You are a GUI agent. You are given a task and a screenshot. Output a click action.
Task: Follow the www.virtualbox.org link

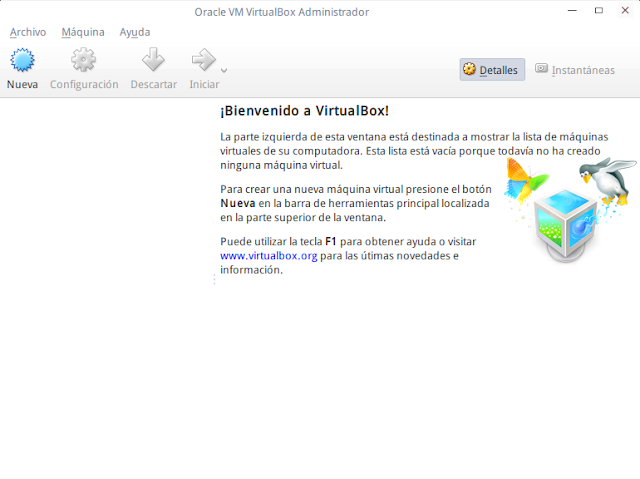(x=269, y=256)
